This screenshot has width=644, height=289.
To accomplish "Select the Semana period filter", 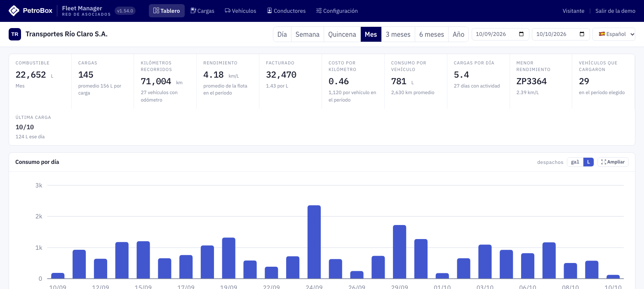I will [308, 34].
